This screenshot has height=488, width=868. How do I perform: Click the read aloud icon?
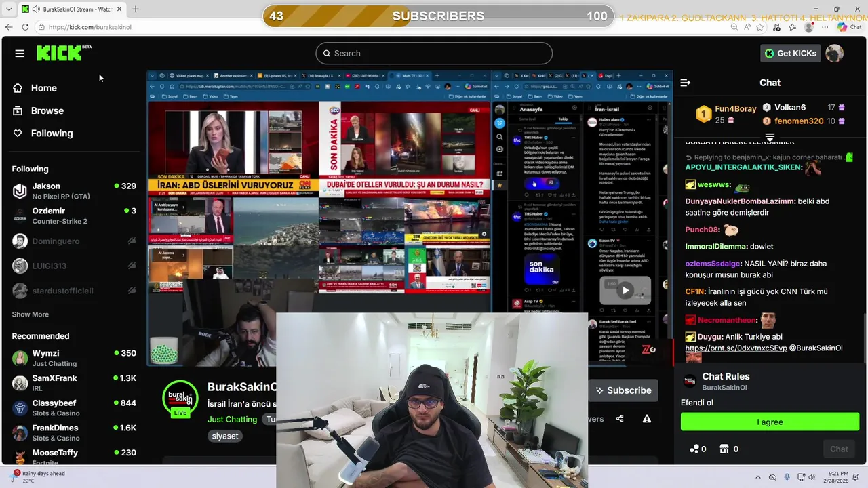pos(748,27)
